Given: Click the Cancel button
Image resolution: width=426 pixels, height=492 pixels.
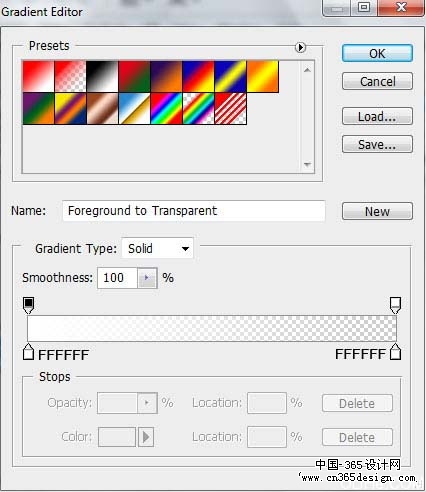Looking at the screenshot, I should point(377,81).
